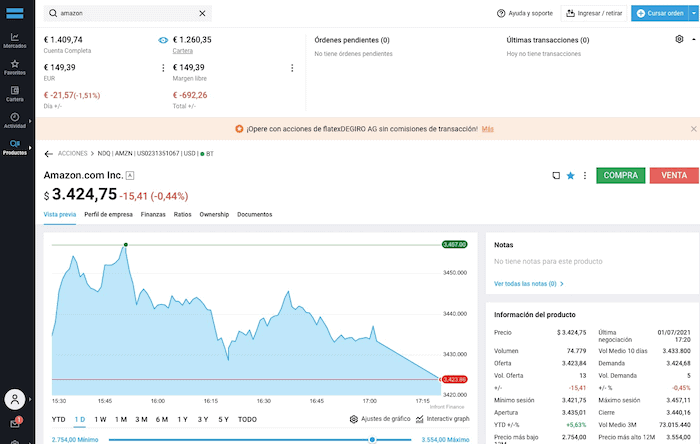Screen dimensions: 700x444
Task: Expand the Productos sidebar submenu arrow
Action: (x=30, y=148)
